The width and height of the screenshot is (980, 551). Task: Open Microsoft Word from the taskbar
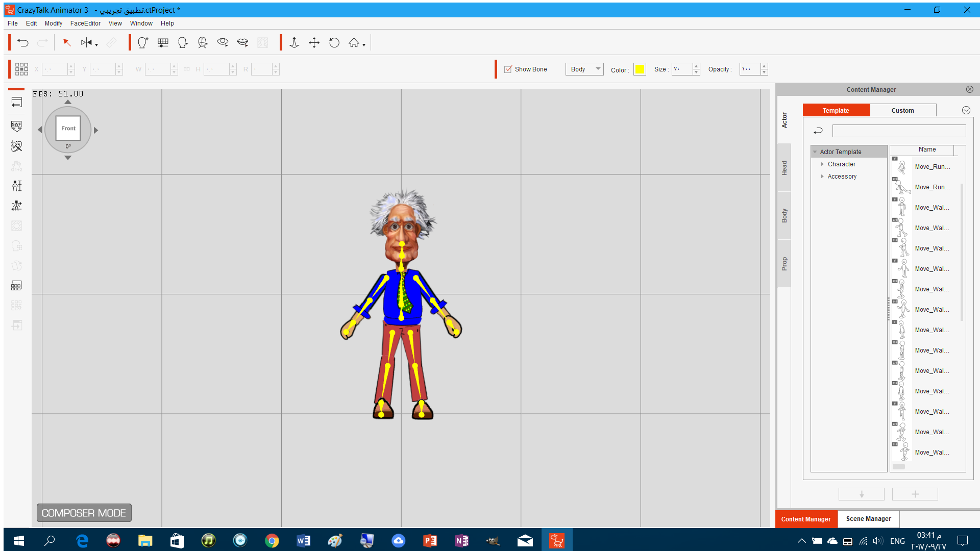click(304, 540)
